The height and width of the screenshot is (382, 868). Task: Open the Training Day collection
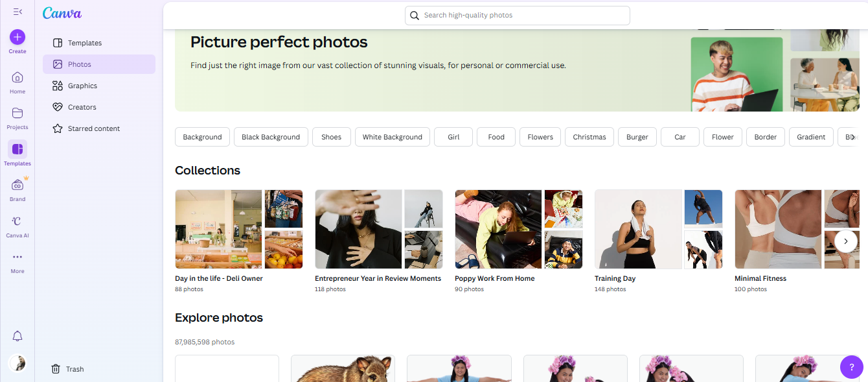tap(638, 229)
